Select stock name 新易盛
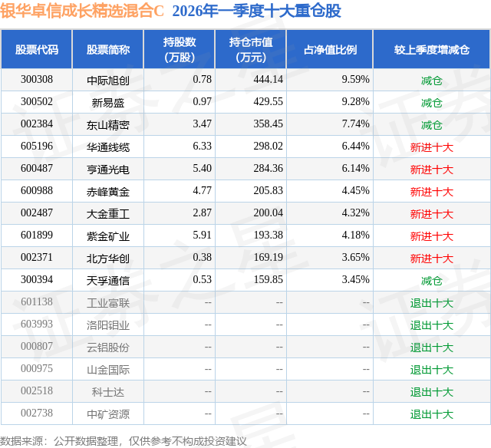This screenshot has height=448, width=491. coord(108,103)
